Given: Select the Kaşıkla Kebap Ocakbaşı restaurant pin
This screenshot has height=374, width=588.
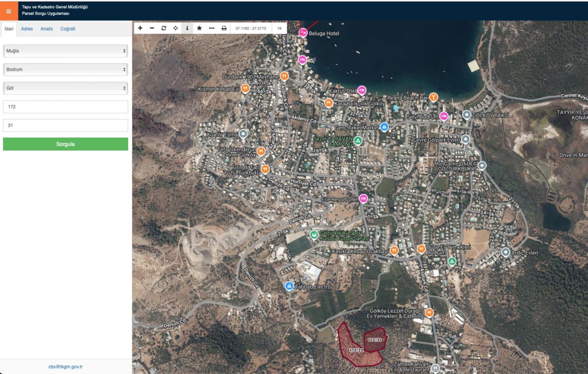Looking at the screenshot, I should pos(394,250).
